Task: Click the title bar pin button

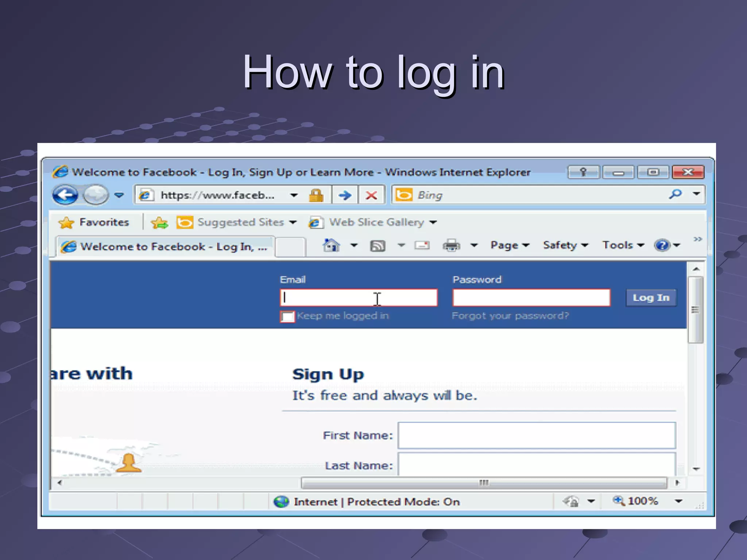Action: 583,172
